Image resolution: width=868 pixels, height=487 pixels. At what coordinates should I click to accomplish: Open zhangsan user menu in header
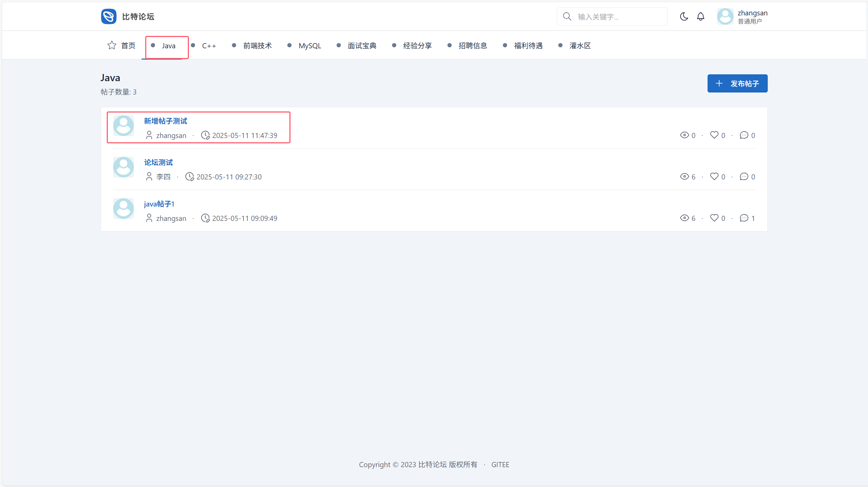click(752, 16)
